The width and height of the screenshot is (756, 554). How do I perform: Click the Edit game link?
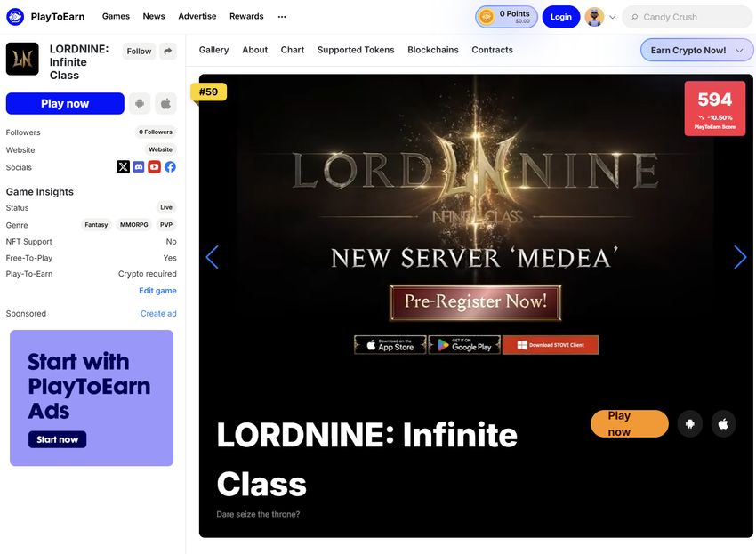(157, 291)
